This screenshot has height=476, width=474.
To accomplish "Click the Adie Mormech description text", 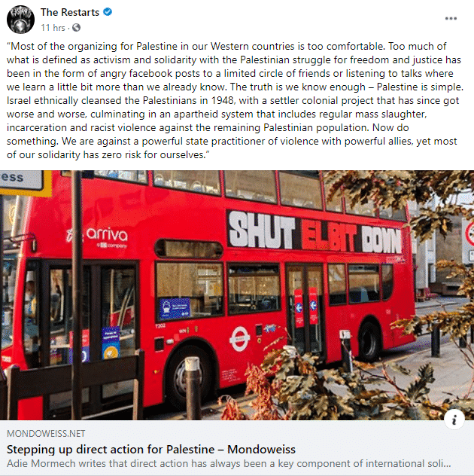I will click(x=229, y=463).
